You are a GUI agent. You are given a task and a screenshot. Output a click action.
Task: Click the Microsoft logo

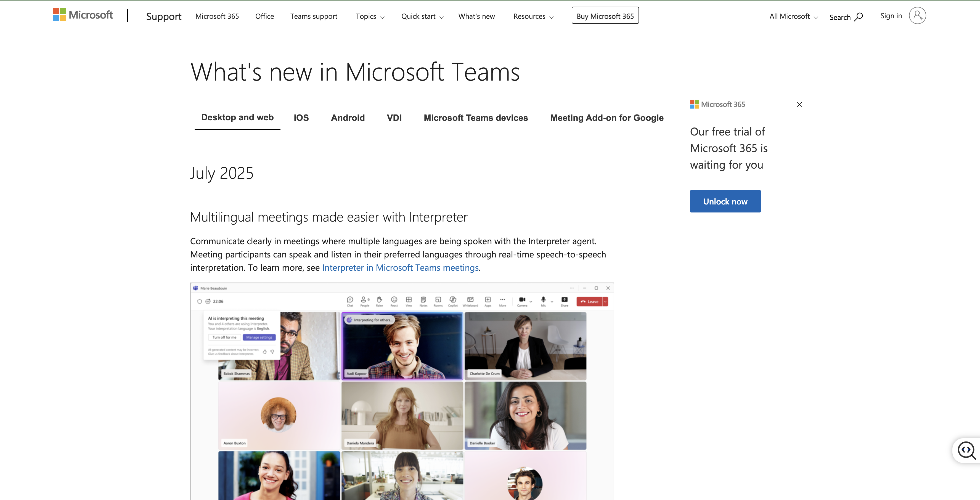click(83, 15)
